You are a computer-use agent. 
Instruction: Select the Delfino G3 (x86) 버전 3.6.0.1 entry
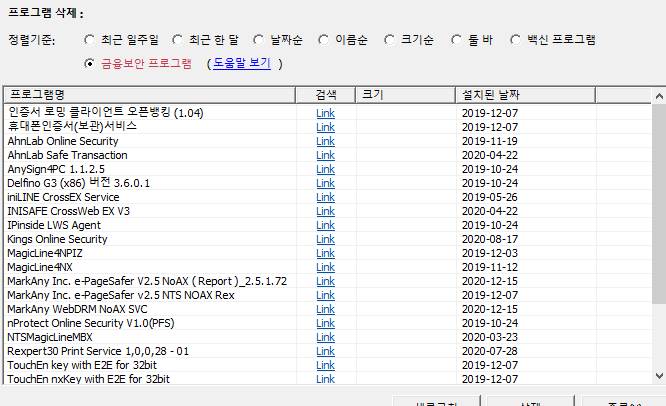(79, 183)
